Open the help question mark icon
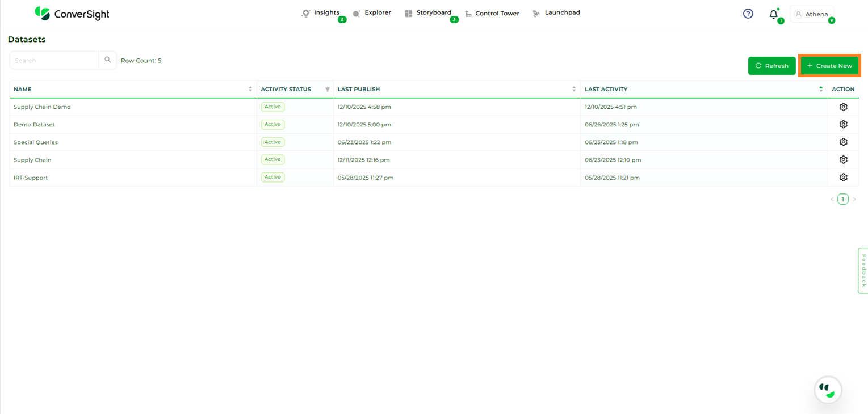Image resolution: width=868 pixels, height=414 pixels. tap(748, 14)
